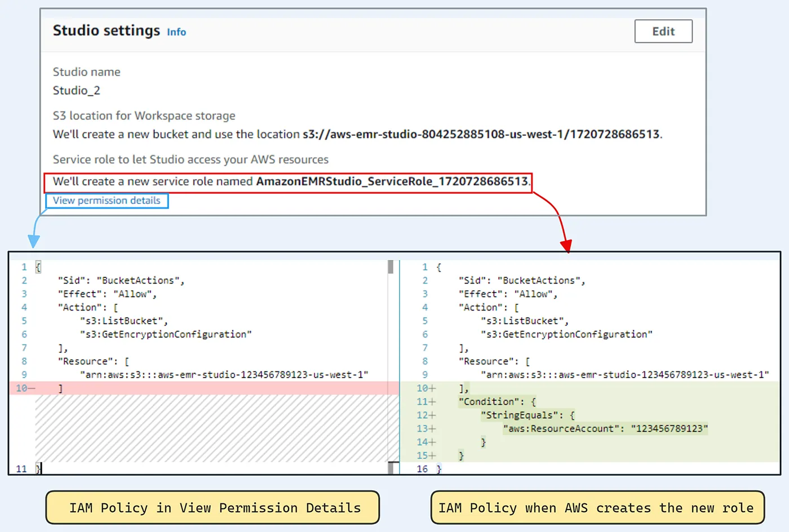
Task: Click the "Resource" line in the left pane
Action: (94, 362)
